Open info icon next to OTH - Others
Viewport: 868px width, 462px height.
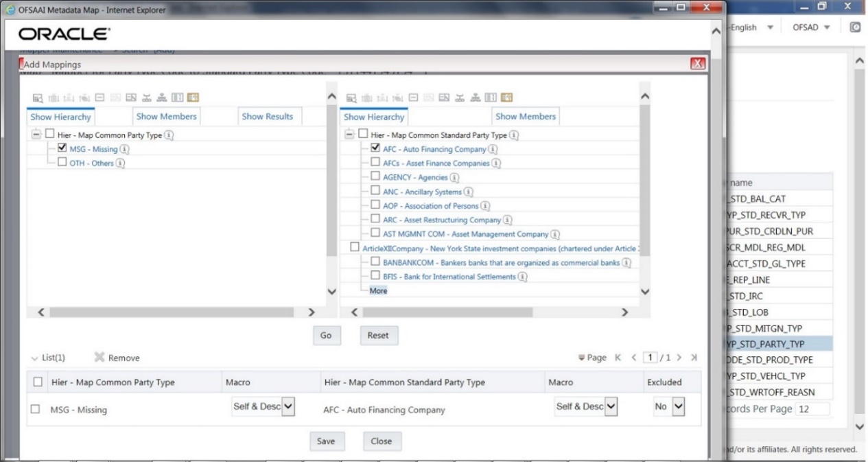tap(121, 163)
